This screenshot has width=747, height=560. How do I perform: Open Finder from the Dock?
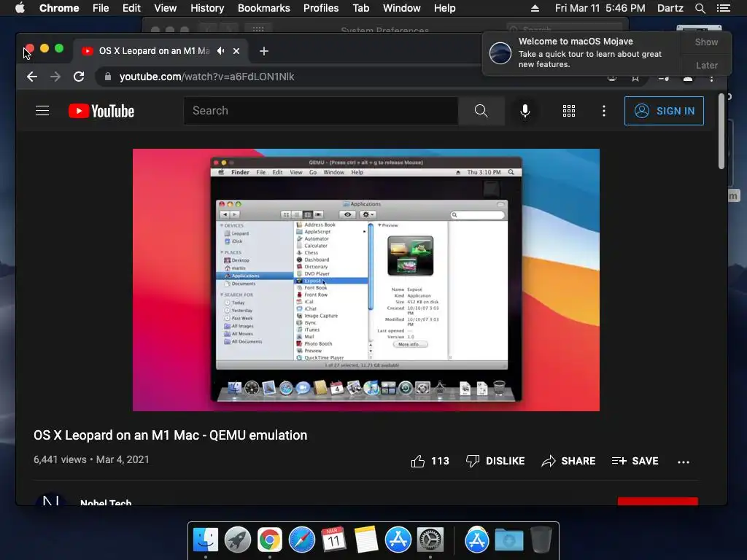[x=206, y=540]
